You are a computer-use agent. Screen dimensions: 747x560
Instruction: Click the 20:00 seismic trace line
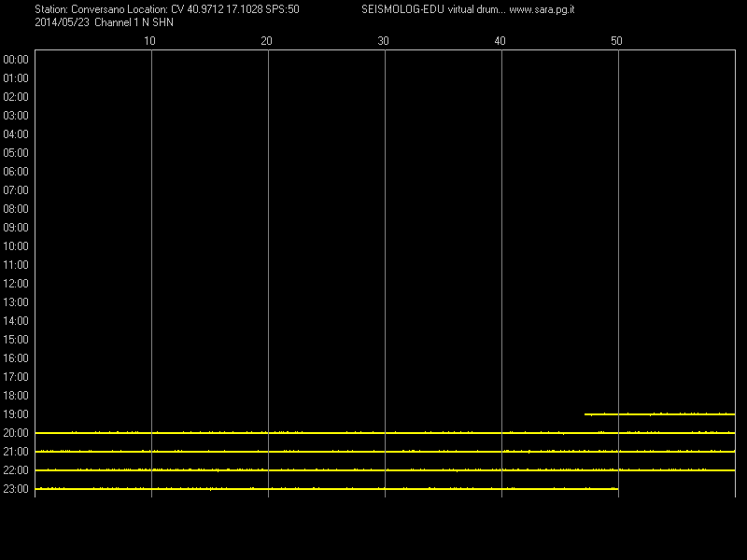[385, 433]
